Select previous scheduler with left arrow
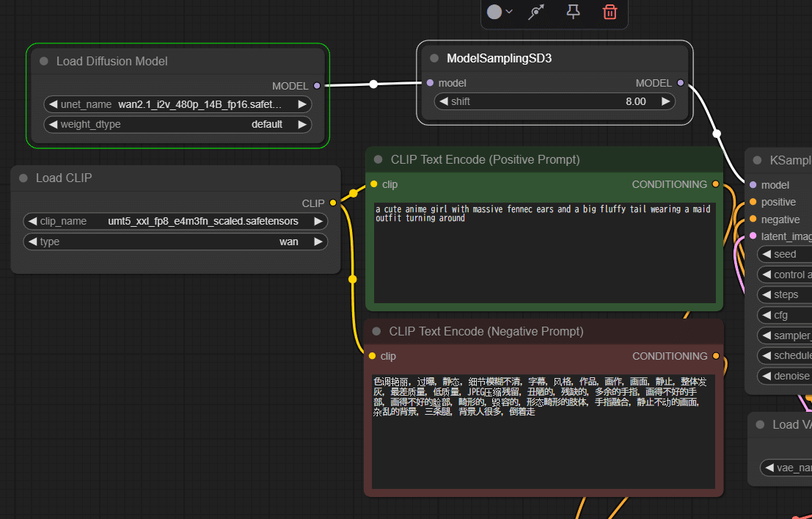The height and width of the screenshot is (519, 812). pyautogui.click(x=767, y=356)
